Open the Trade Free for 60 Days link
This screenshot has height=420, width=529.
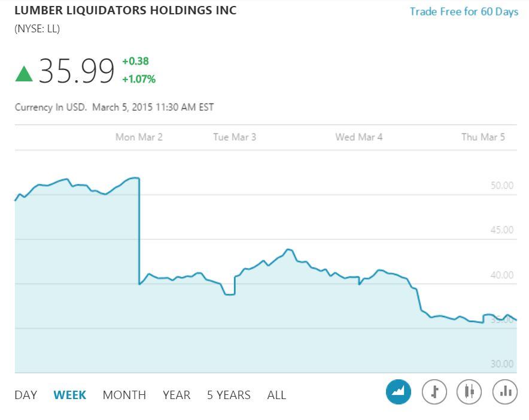point(464,12)
